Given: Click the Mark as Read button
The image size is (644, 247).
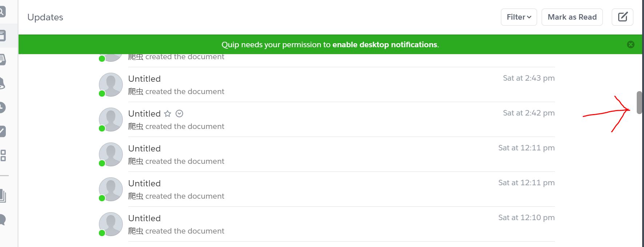Looking at the screenshot, I should tap(572, 17).
